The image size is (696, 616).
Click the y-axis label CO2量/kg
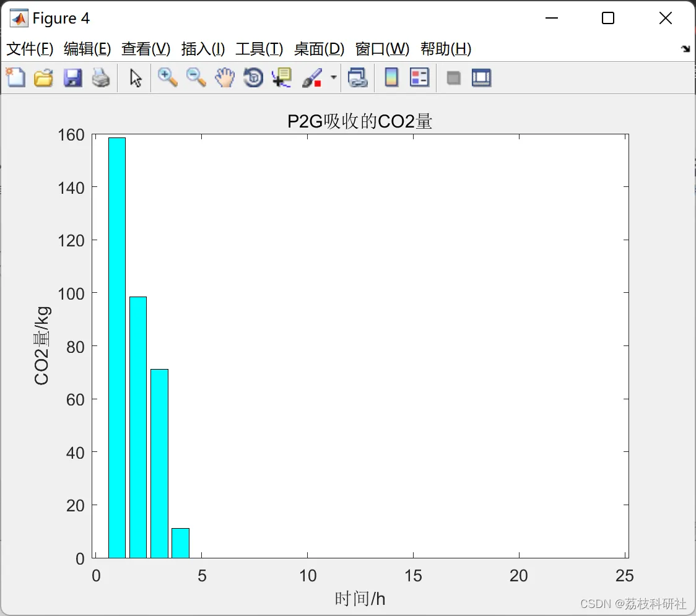[x=41, y=345]
